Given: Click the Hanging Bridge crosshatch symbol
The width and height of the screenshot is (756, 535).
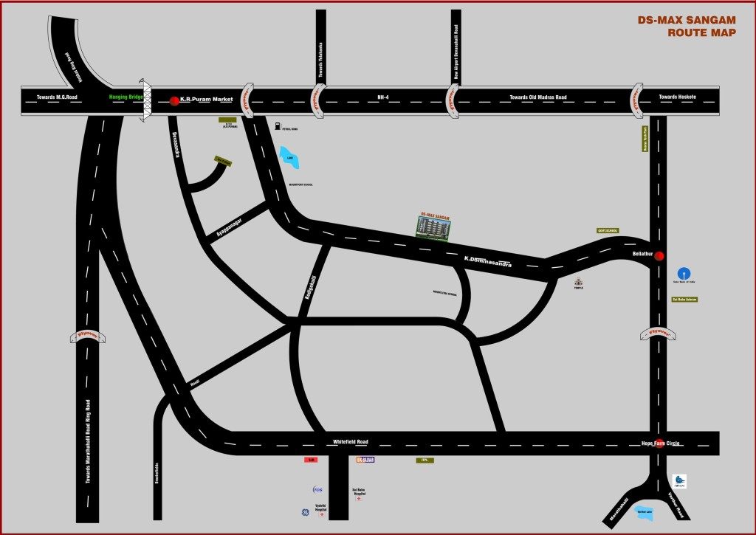Looking at the screenshot, I should [x=146, y=99].
